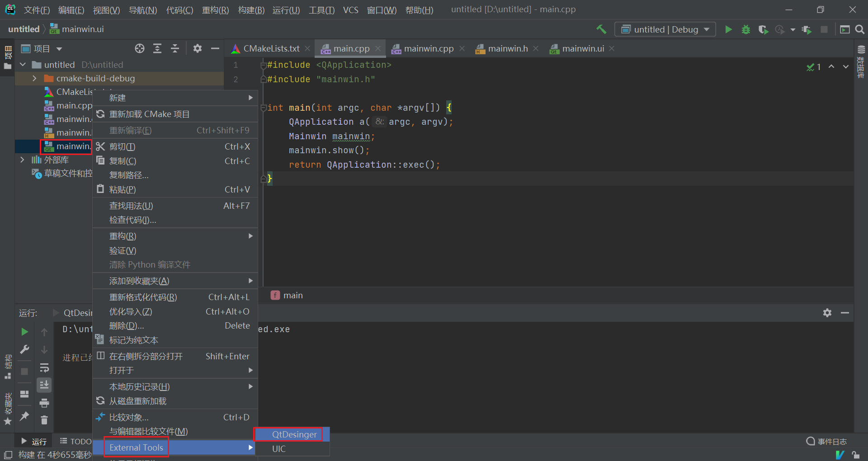Print the console output via the printer icon
The height and width of the screenshot is (461, 868).
click(44, 402)
